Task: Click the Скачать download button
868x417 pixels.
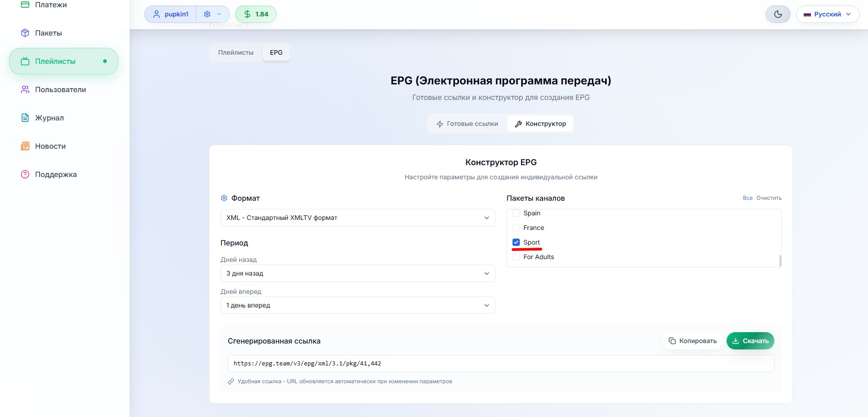Action: coord(750,341)
